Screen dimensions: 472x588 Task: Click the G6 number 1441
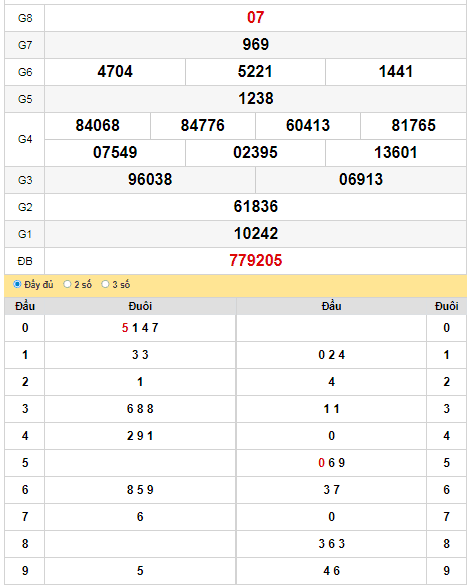pos(396,72)
